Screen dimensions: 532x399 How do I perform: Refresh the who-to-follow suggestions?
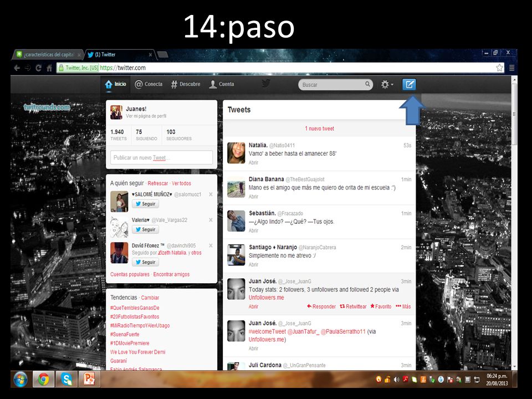click(158, 183)
